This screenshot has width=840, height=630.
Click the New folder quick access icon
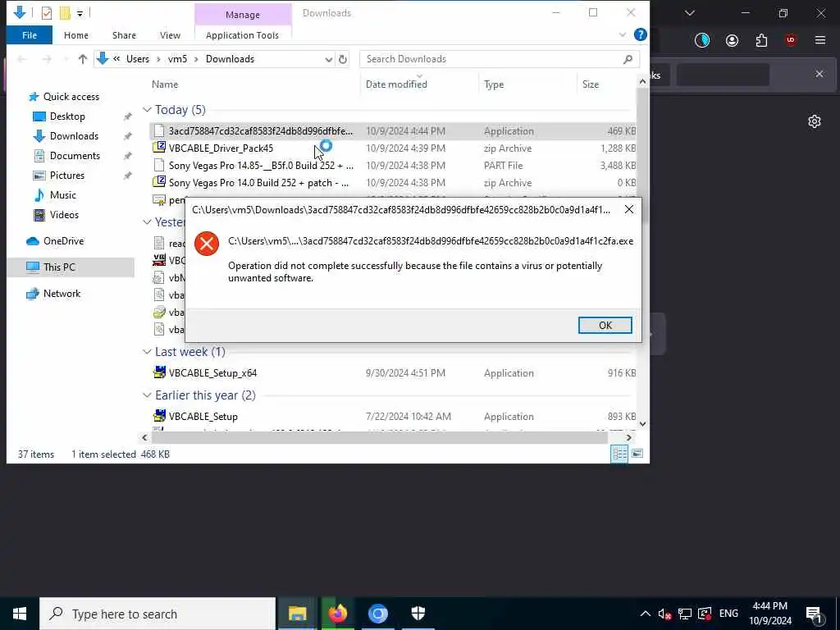[x=65, y=13]
